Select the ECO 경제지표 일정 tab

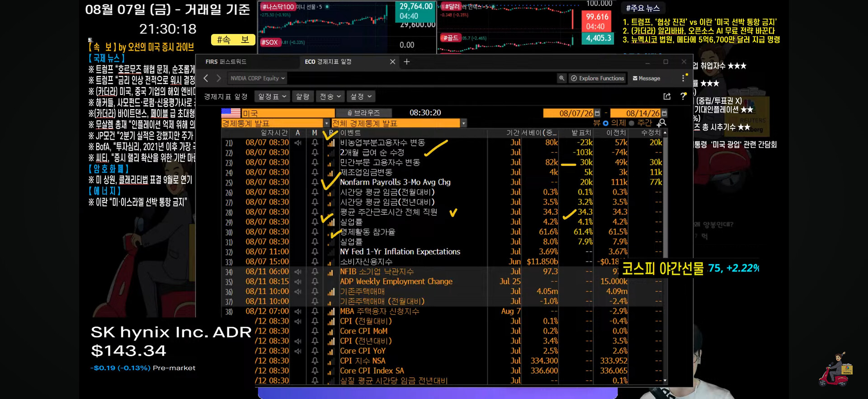[x=328, y=61]
